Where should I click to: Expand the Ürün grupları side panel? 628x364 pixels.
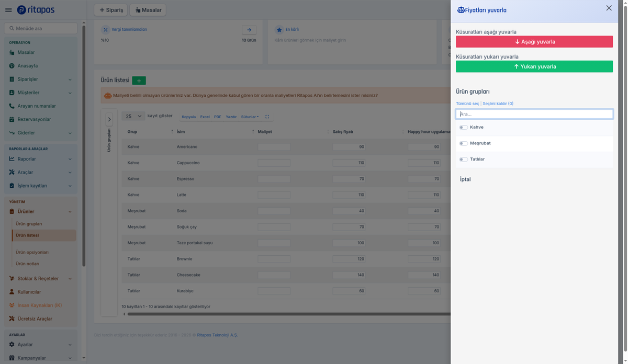click(x=109, y=119)
